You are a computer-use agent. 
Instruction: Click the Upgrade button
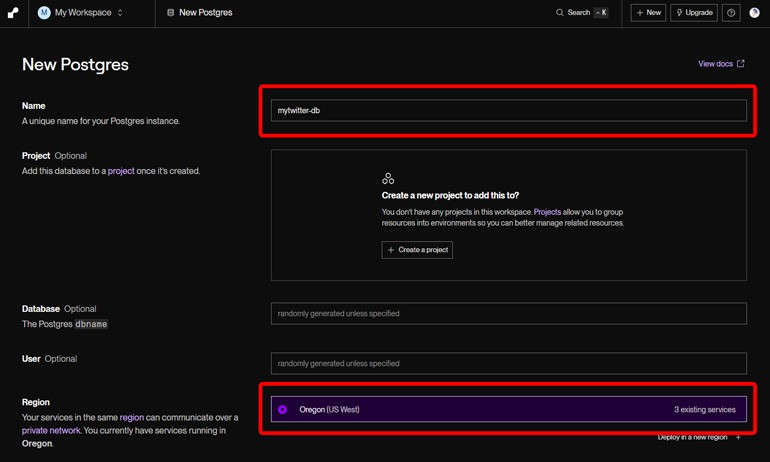tap(694, 13)
